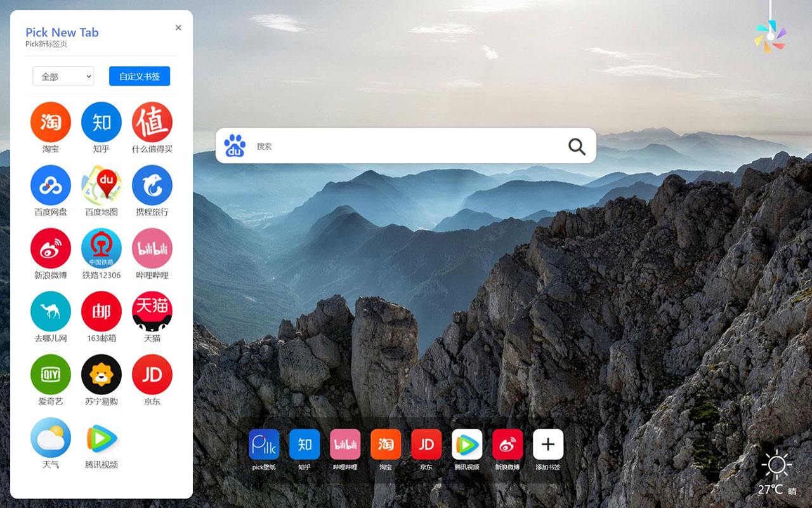The width and height of the screenshot is (812, 508).
Task: Open 淘宝 from the bottom dock
Action: click(386, 444)
